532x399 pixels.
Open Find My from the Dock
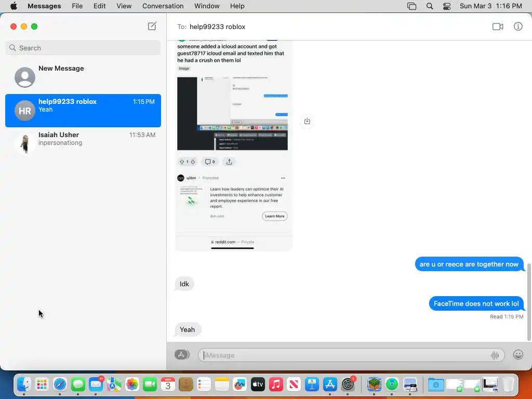(392, 385)
